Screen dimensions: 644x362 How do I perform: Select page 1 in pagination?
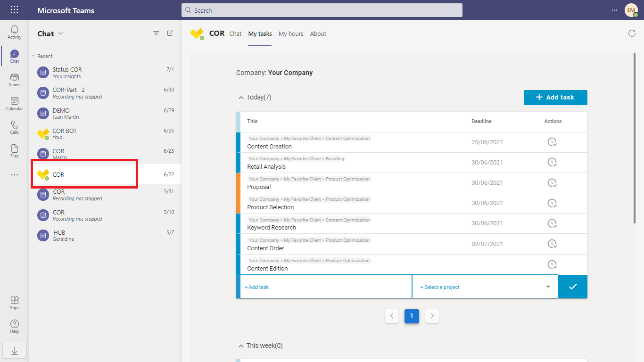pyautogui.click(x=412, y=316)
